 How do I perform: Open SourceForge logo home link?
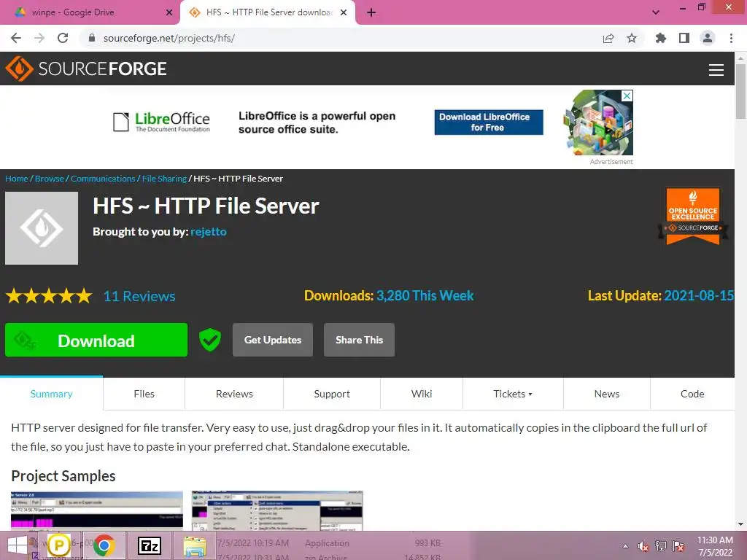click(86, 69)
